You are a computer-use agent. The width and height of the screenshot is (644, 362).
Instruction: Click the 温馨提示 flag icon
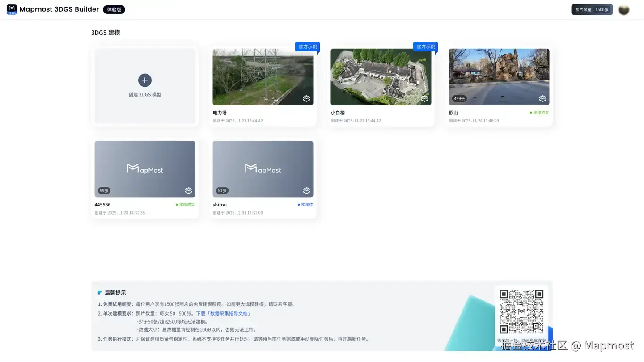pyautogui.click(x=100, y=293)
